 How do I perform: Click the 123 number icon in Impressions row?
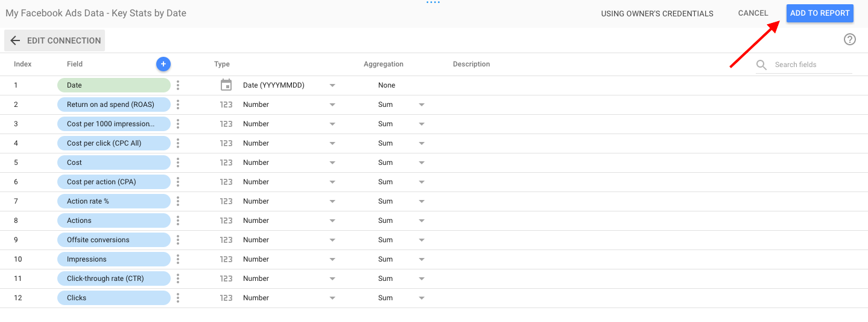[x=226, y=259]
